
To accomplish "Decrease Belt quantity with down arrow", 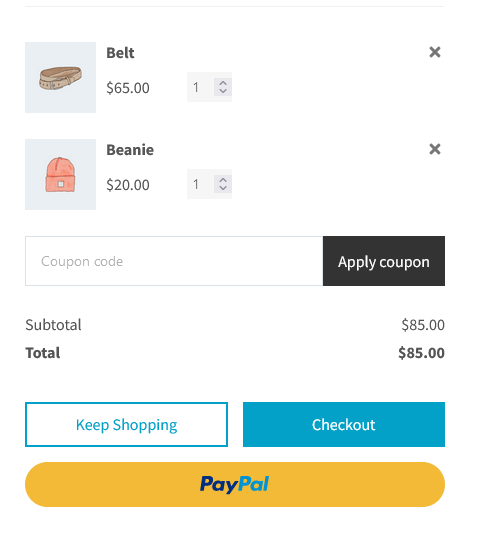I will [223, 91].
